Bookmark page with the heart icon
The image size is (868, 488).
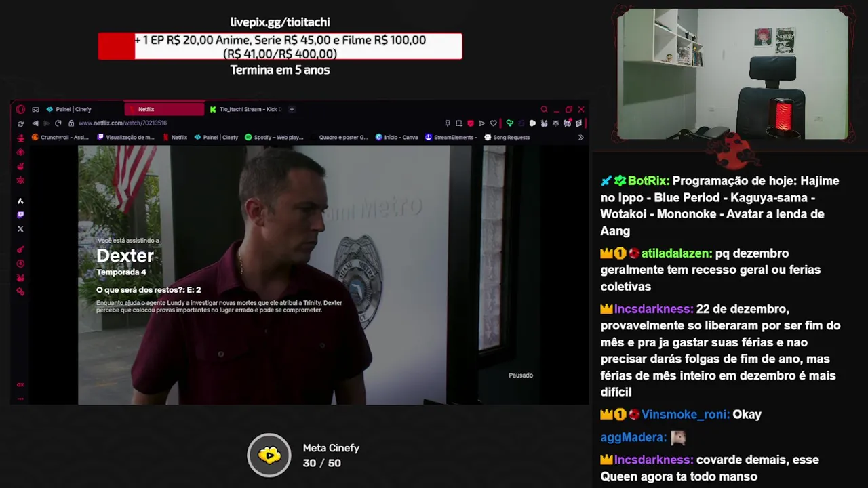(x=494, y=123)
